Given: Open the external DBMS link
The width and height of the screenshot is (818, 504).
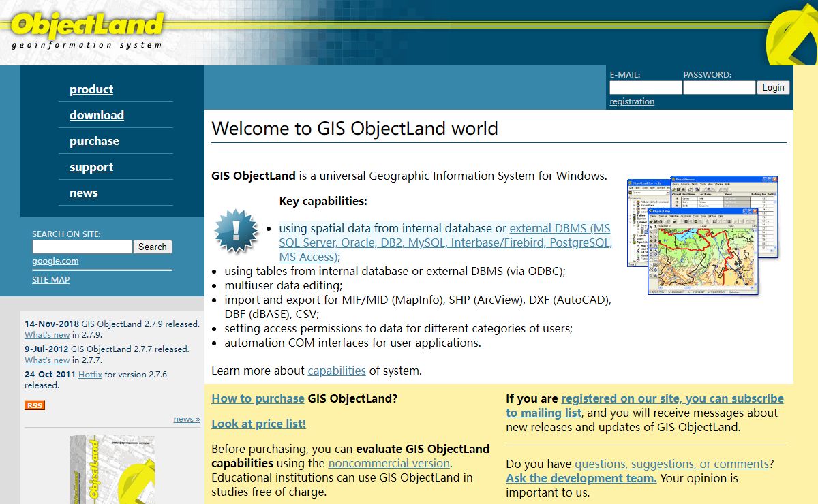Looking at the screenshot, I should 445,242.
